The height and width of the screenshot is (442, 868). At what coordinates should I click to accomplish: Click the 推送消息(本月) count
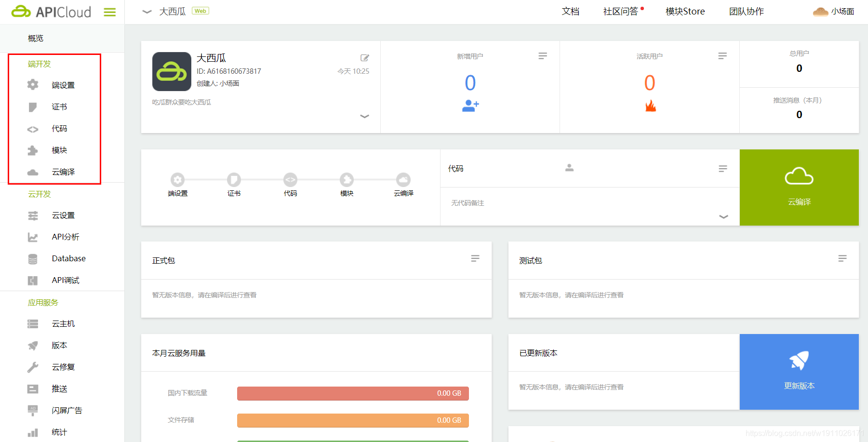pos(799,115)
